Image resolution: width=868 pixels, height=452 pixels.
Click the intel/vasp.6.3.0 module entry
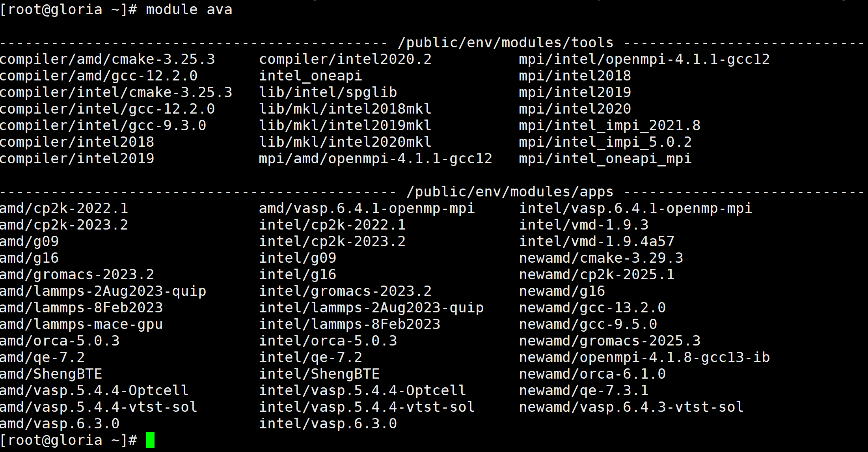click(x=328, y=424)
